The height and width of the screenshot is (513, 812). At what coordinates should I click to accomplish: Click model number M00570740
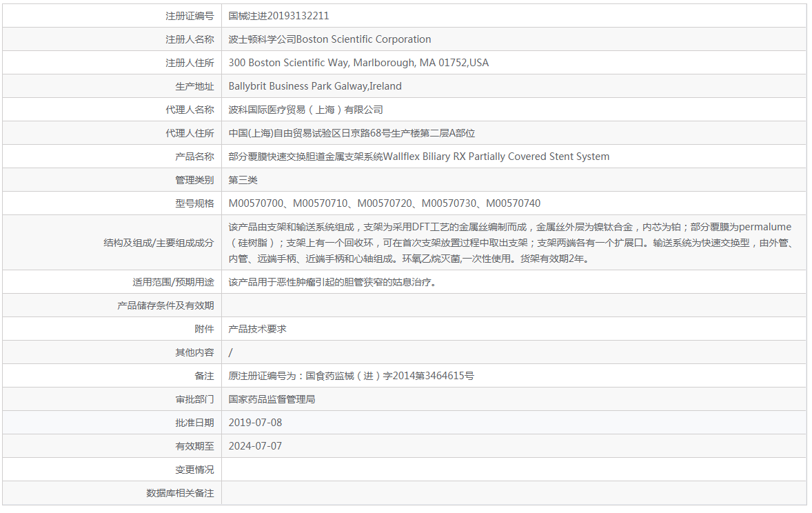click(x=514, y=203)
